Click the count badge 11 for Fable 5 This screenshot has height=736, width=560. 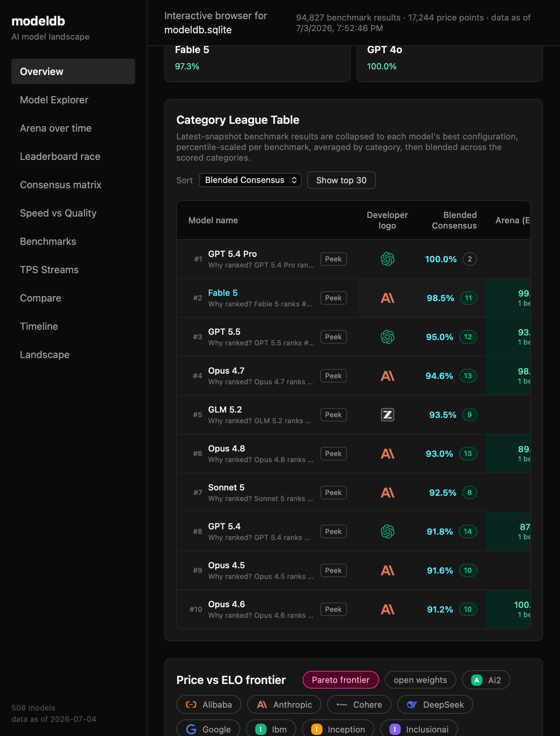468,298
